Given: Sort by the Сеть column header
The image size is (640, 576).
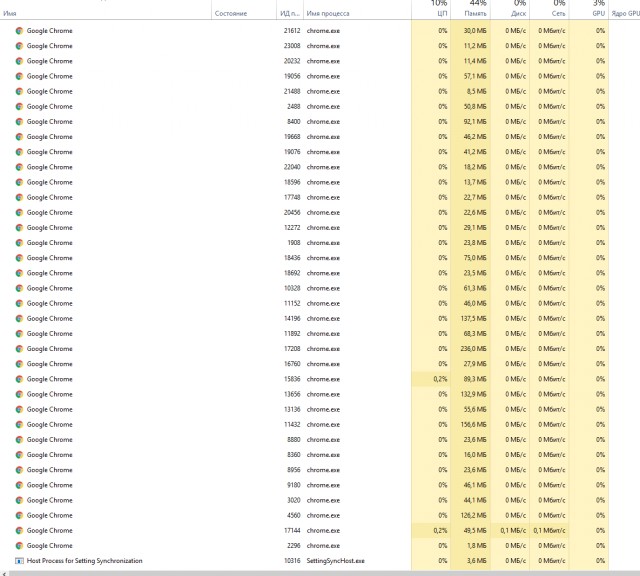Looking at the screenshot, I should click(558, 13).
